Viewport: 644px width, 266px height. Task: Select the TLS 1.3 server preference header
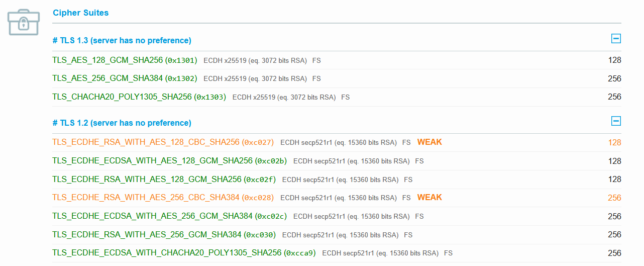point(122,40)
